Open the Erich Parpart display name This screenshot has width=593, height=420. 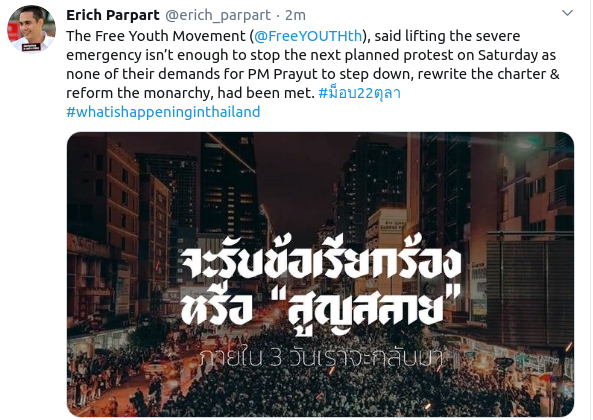pos(113,15)
